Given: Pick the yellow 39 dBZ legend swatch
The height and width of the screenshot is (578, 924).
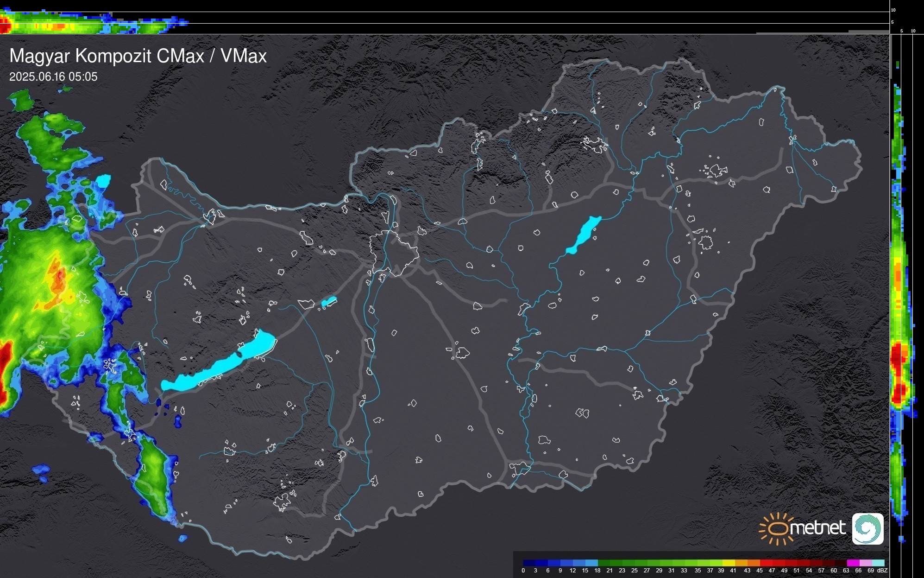Looking at the screenshot, I should click(x=729, y=563).
